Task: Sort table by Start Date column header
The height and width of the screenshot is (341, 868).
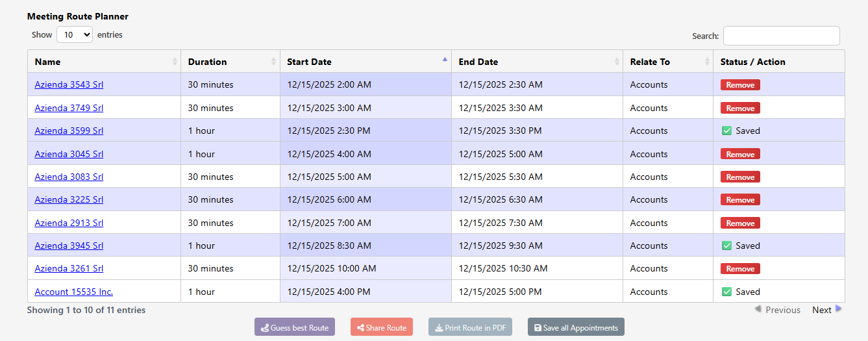Action: 366,62
